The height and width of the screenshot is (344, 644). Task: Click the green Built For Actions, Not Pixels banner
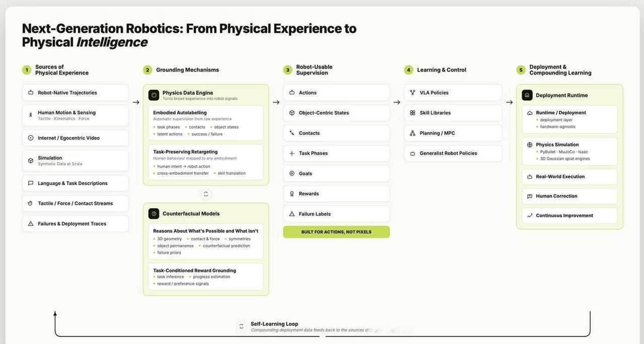(337, 232)
